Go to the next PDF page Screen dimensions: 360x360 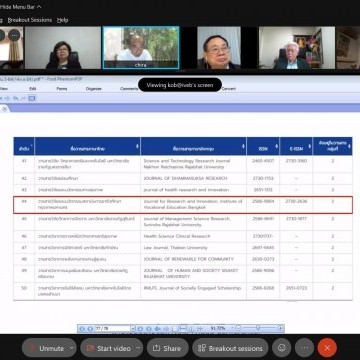click(140, 329)
